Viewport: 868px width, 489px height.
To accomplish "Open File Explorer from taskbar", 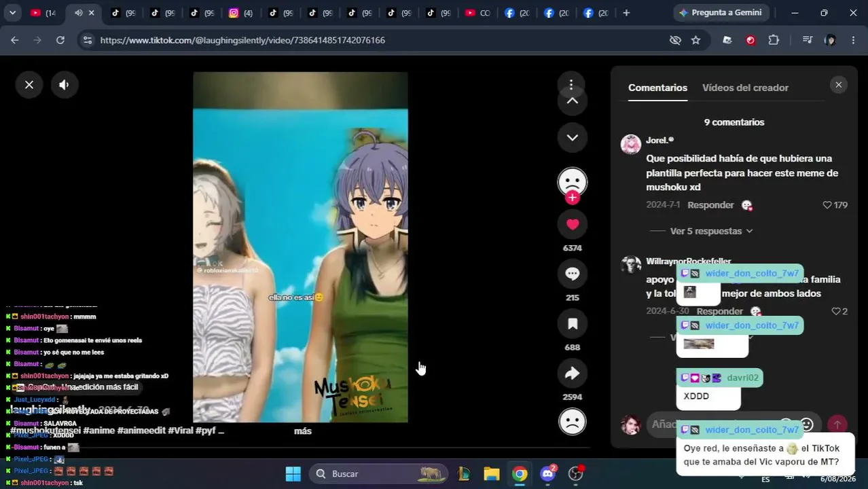I will tap(492, 474).
